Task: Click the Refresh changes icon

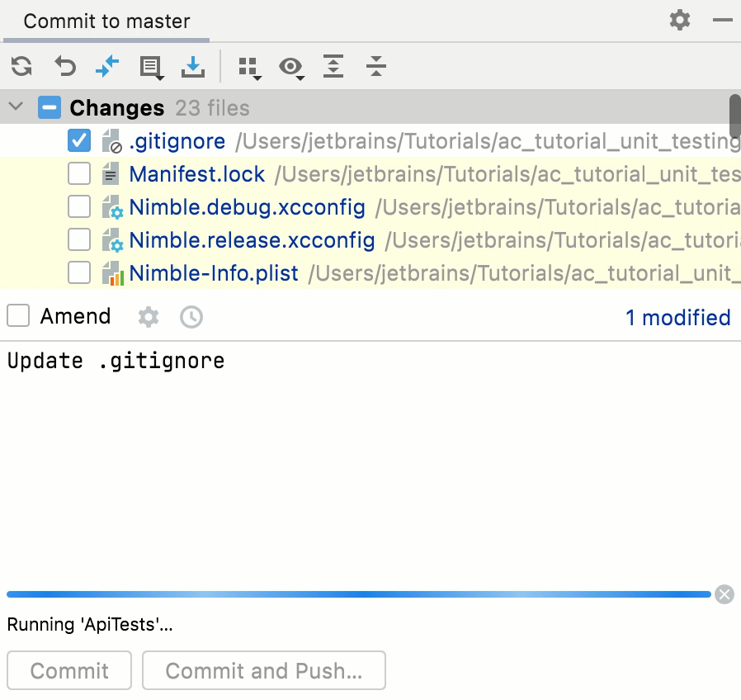Action: 21,66
